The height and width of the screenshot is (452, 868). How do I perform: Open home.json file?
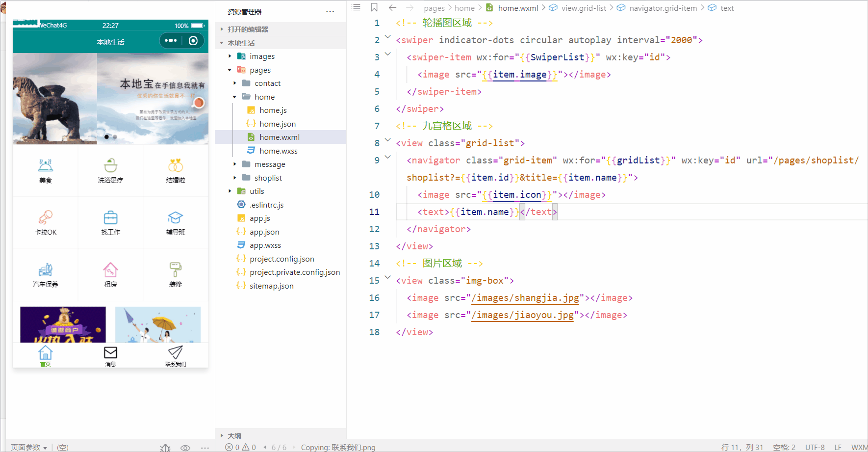[278, 124]
